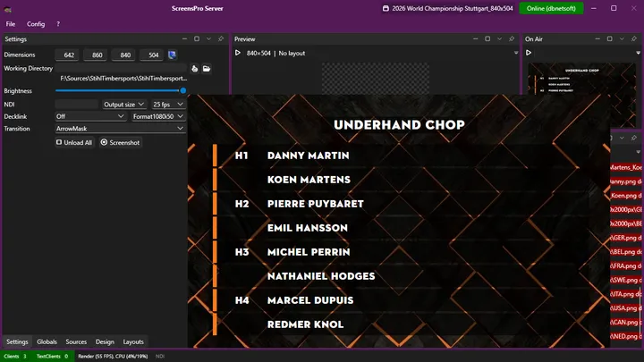Expand the Preview layout dropdown arrow
The height and width of the screenshot is (362, 644).
516,53
